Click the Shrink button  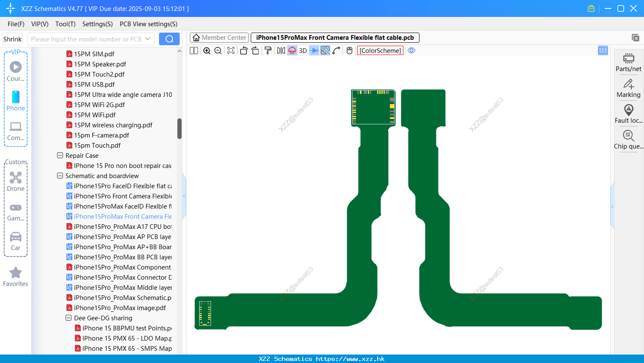coord(13,39)
